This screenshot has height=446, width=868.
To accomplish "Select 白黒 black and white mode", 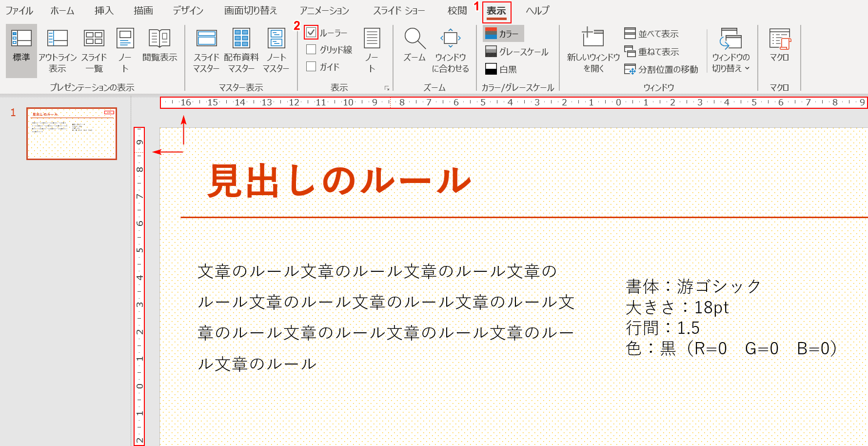I will (501, 69).
